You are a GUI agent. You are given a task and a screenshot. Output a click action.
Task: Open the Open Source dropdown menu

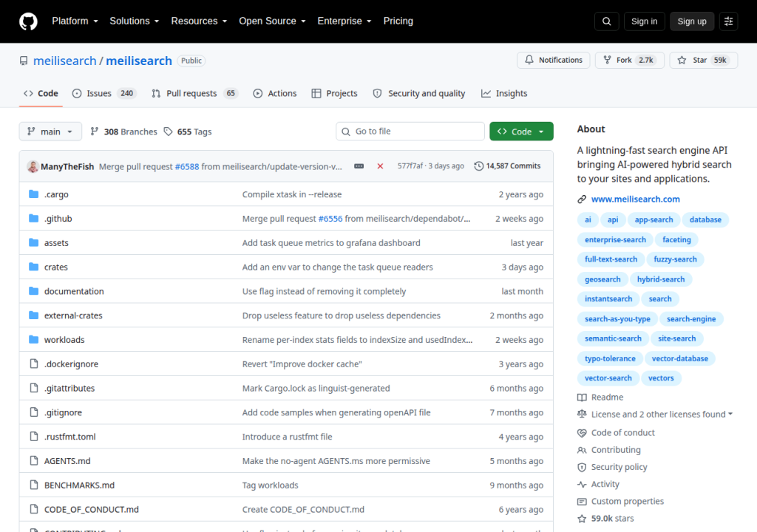pos(272,21)
